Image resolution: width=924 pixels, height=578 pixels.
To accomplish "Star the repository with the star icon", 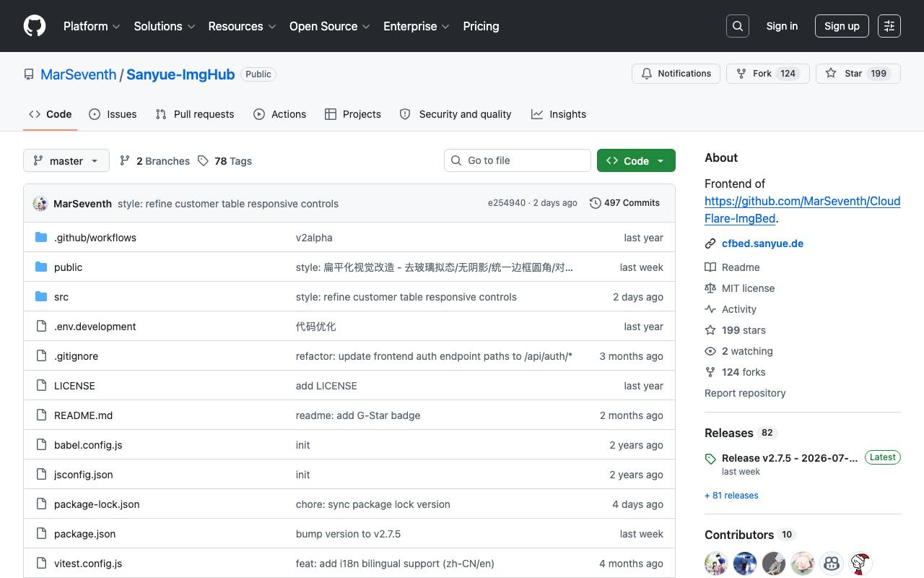I will (x=831, y=74).
